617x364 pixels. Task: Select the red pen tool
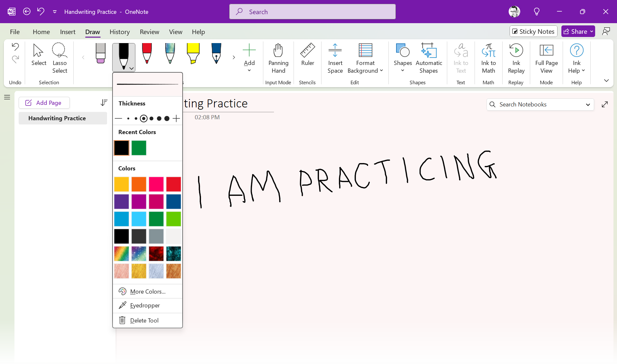click(x=147, y=53)
